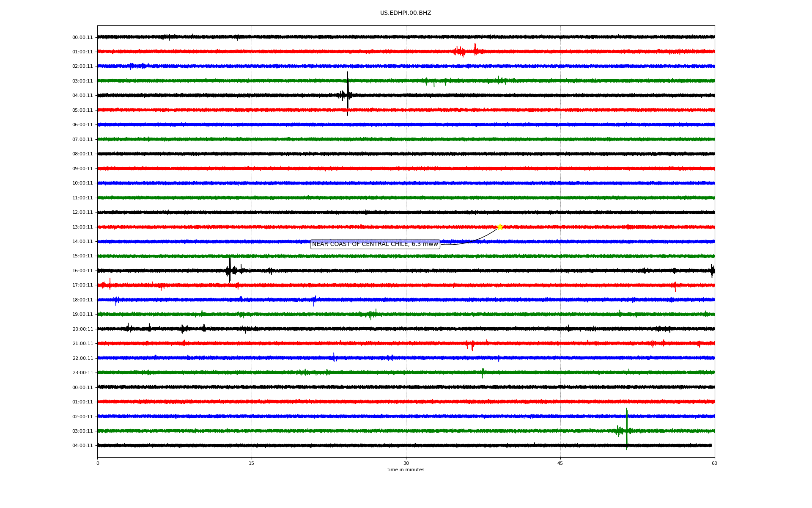Click the 20:00:11 time label

(82, 329)
